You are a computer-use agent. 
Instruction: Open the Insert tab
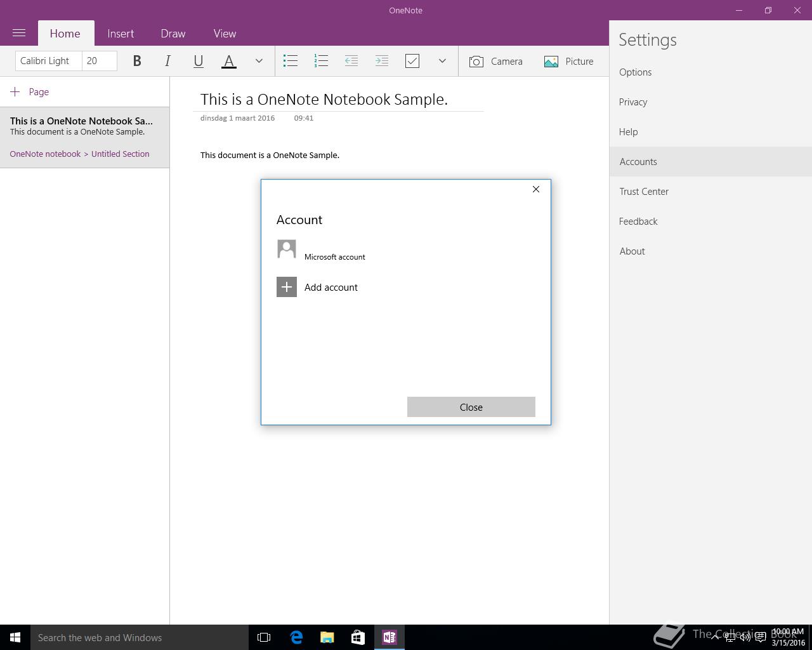pyautogui.click(x=121, y=34)
